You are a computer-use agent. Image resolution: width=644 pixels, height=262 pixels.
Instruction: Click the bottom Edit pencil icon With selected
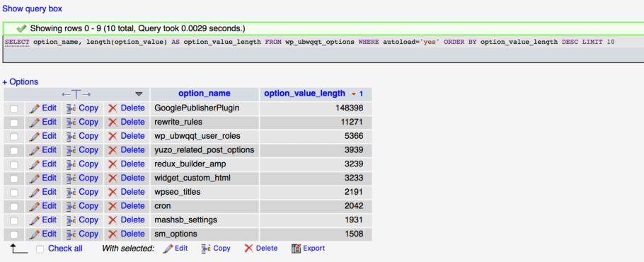click(x=168, y=249)
